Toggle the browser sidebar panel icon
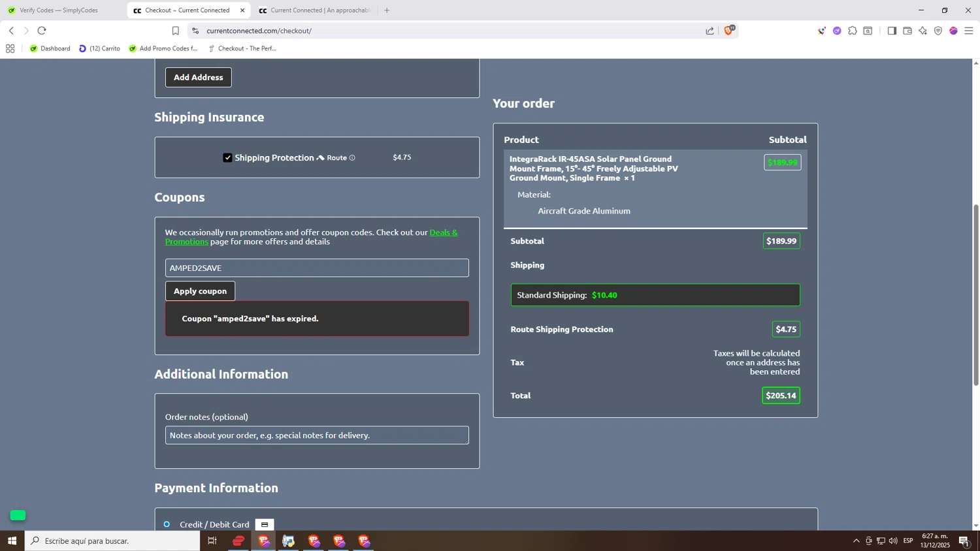This screenshot has width=980, height=551. (892, 31)
